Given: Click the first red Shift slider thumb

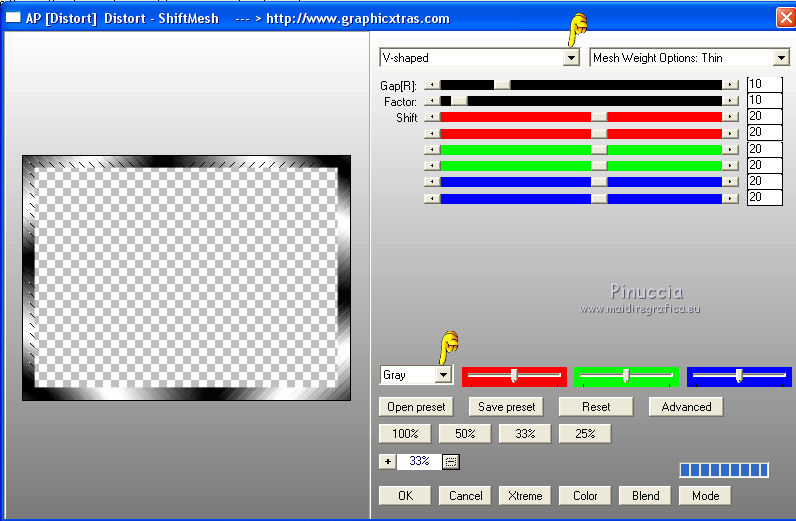Looking at the screenshot, I should (x=599, y=117).
